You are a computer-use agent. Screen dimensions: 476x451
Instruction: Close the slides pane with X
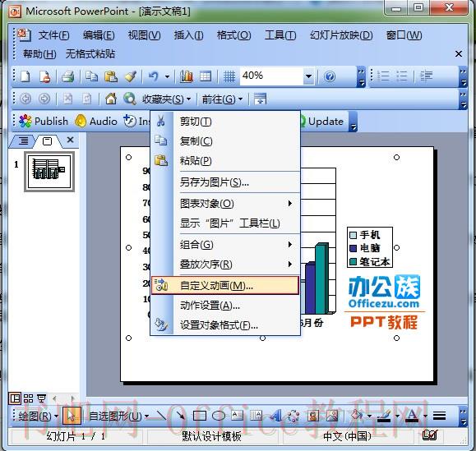coord(70,140)
